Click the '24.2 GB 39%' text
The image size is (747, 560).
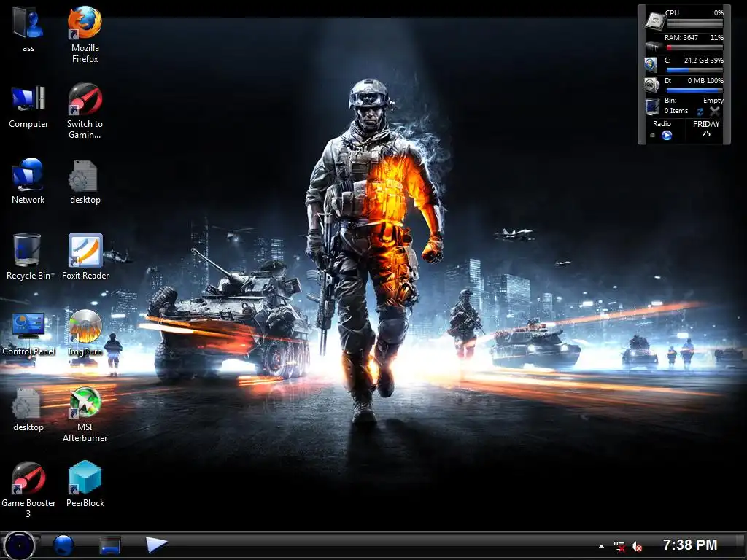(x=704, y=60)
